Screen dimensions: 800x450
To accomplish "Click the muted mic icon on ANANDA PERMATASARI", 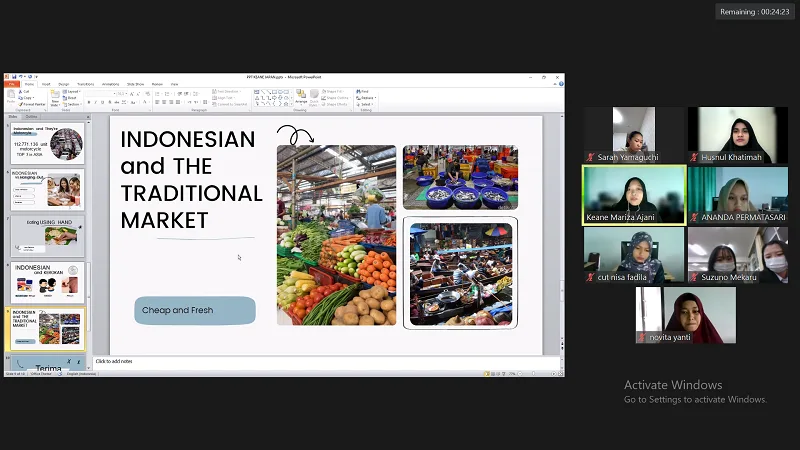I will point(694,217).
